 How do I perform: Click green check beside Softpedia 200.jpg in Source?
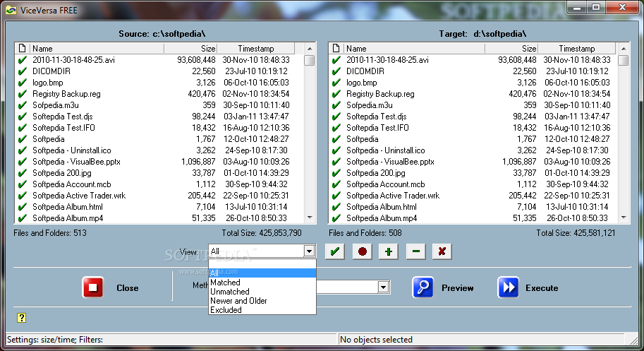tap(22, 173)
